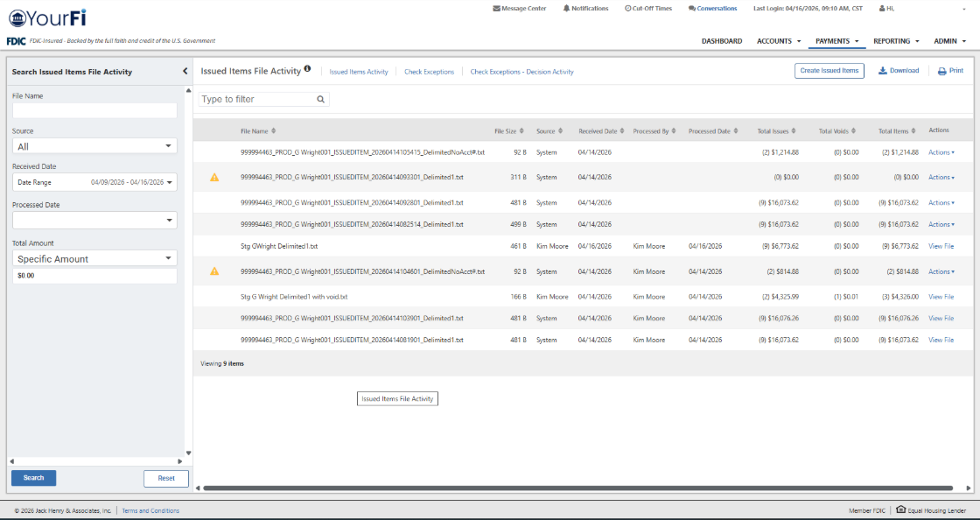The image size is (980, 520).
Task: Click the $0.00 amount field
Action: point(94,276)
